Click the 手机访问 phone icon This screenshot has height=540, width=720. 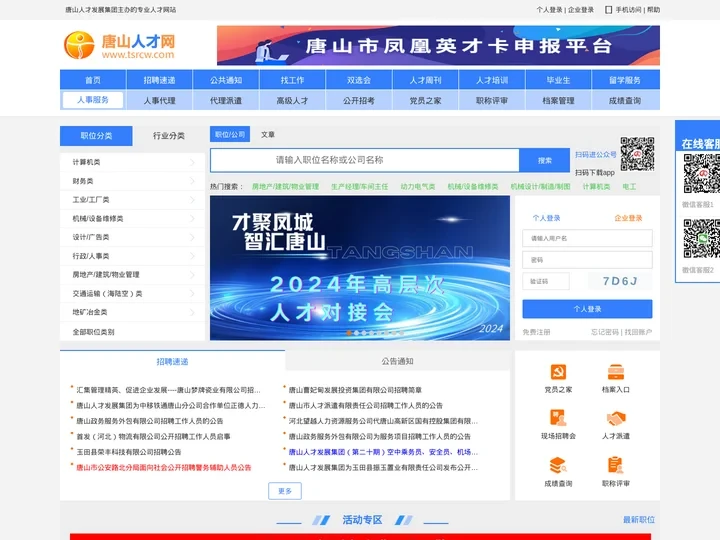click(608, 10)
